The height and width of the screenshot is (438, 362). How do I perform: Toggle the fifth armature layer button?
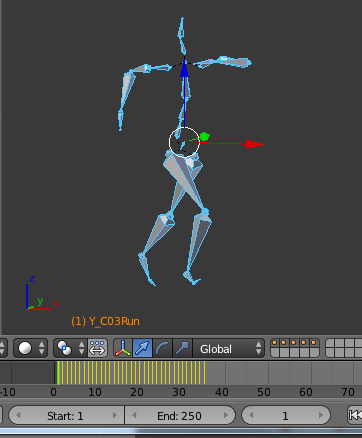pyautogui.click(x=313, y=343)
